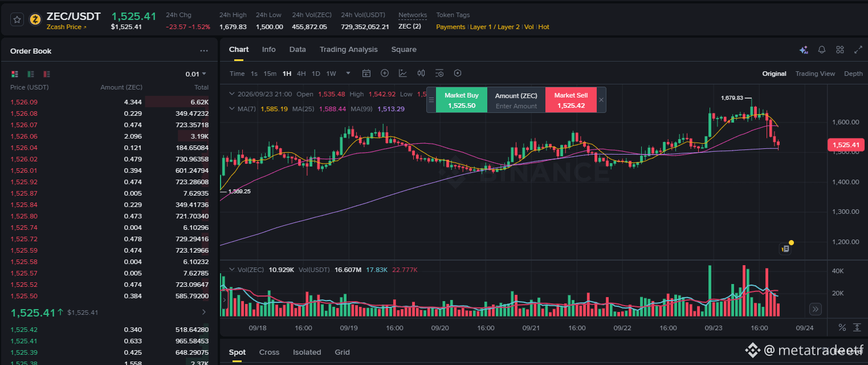Switch chart mode to Trading View
The height and width of the screenshot is (365, 868).
(x=815, y=74)
